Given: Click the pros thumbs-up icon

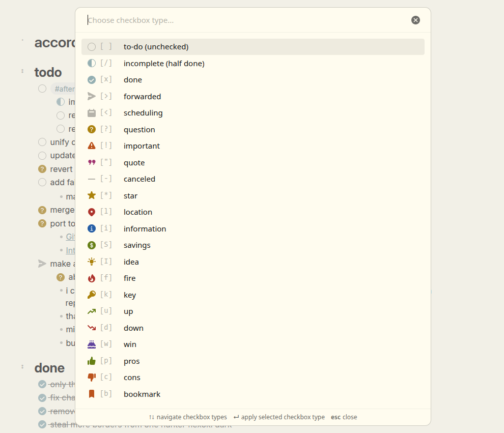Looking at the screenshot, I should [x=92, y=361].
